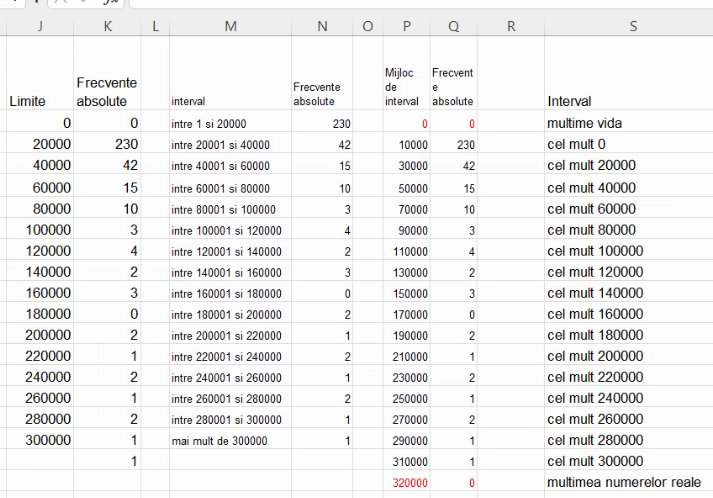Click the 'multimea numerelor reale' cell

coord(624,482)
